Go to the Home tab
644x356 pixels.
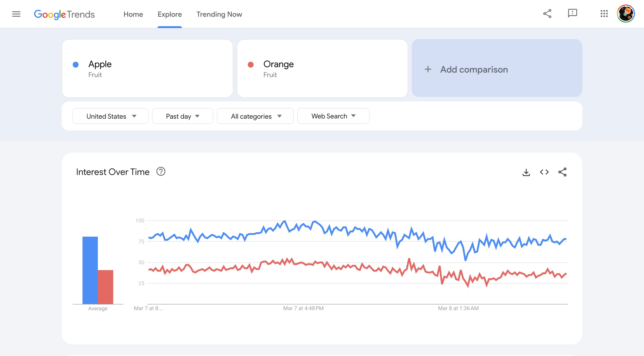133,14
